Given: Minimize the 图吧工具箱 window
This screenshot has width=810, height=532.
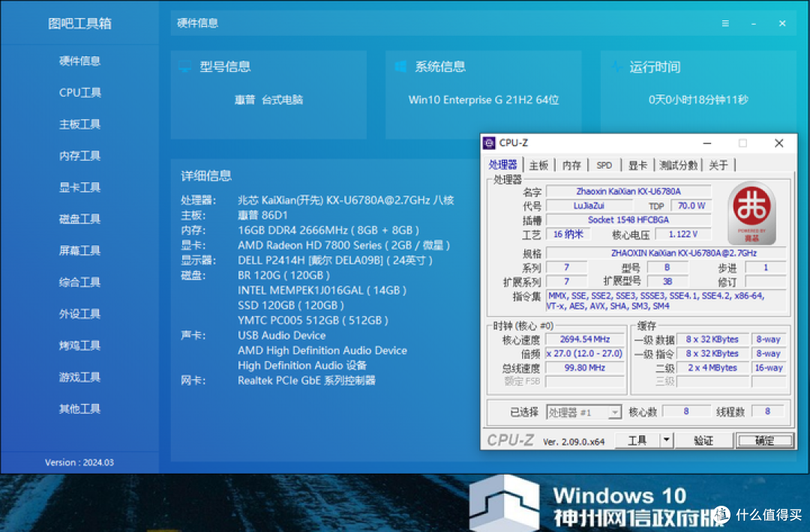Looking at the screenshot, I should [x=754, y=23].
